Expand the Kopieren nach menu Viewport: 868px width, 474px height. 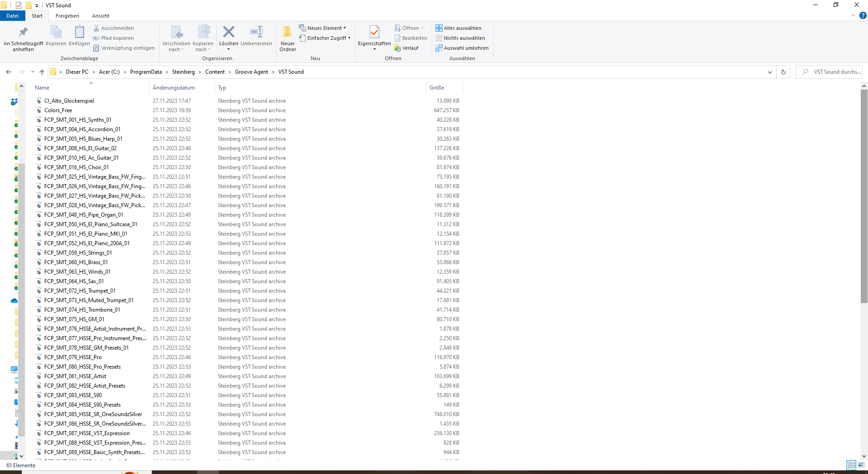[203, 47]
